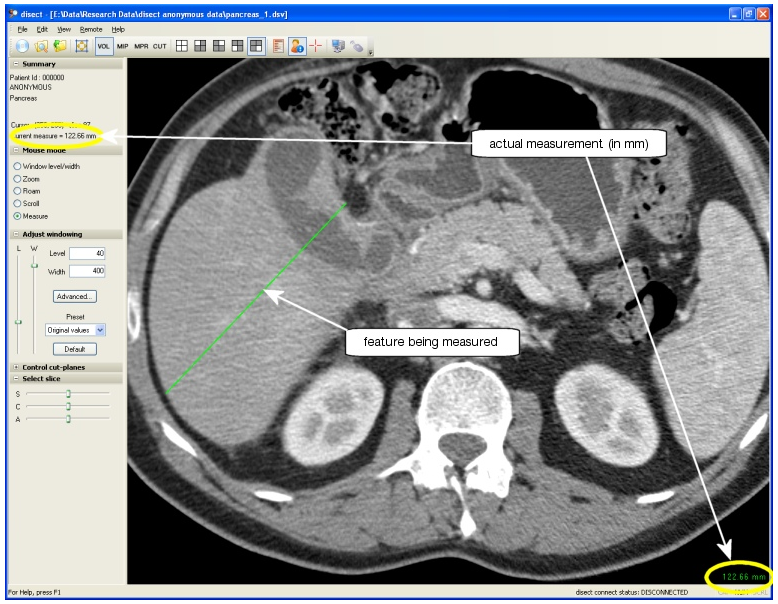Click the disect application title icon
Image resolution: width=778 pixels, height=604 pixels.
click(13, 14)
